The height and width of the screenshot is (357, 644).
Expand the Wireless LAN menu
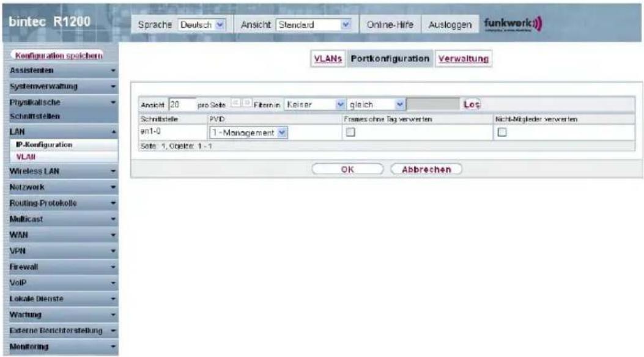[x=61, y=171]
